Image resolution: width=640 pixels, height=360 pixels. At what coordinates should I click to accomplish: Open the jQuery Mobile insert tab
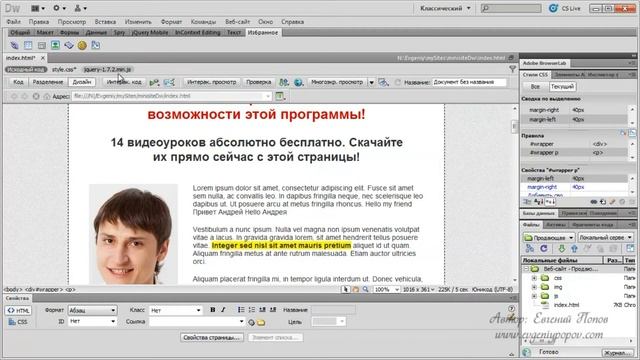pos(149,33)
